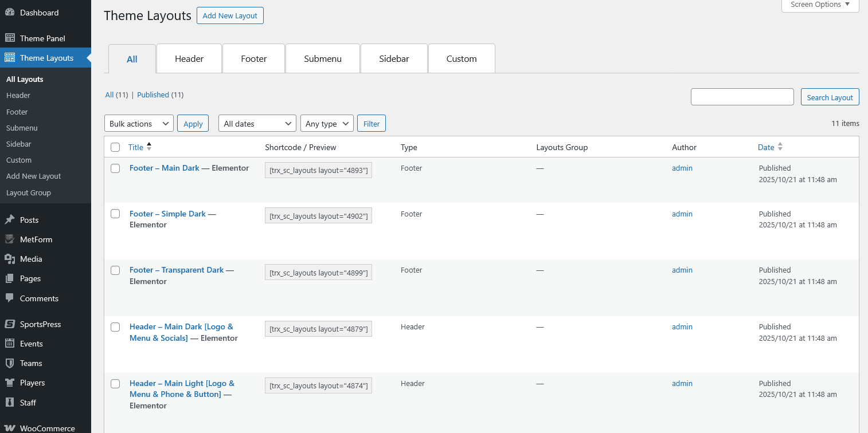Viewport: 868px width, 433px height.
Task: Switch to the Submenu tab
Action: pyautogui.click(x=323, y=59)
